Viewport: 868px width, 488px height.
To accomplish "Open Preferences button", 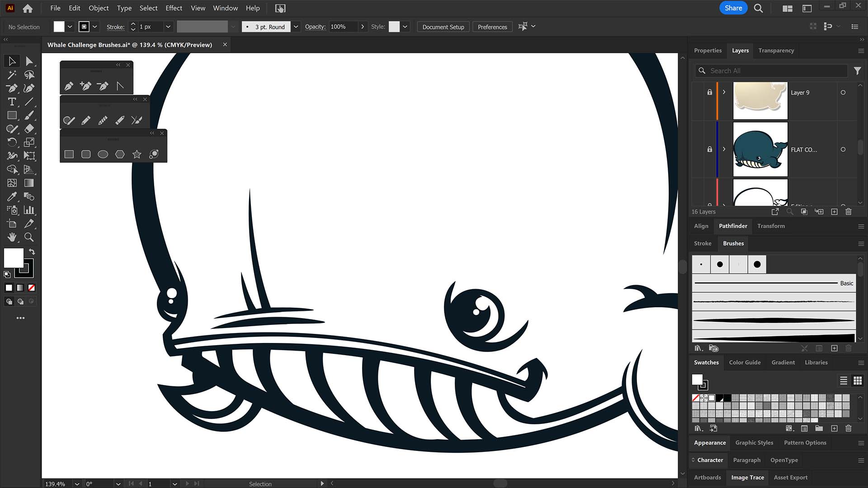I will pos(492,27).
